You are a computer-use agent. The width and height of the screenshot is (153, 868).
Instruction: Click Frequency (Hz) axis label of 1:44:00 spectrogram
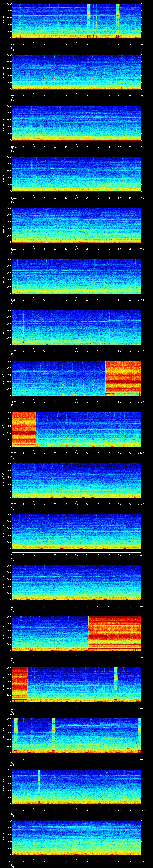(x=3, y=21)
